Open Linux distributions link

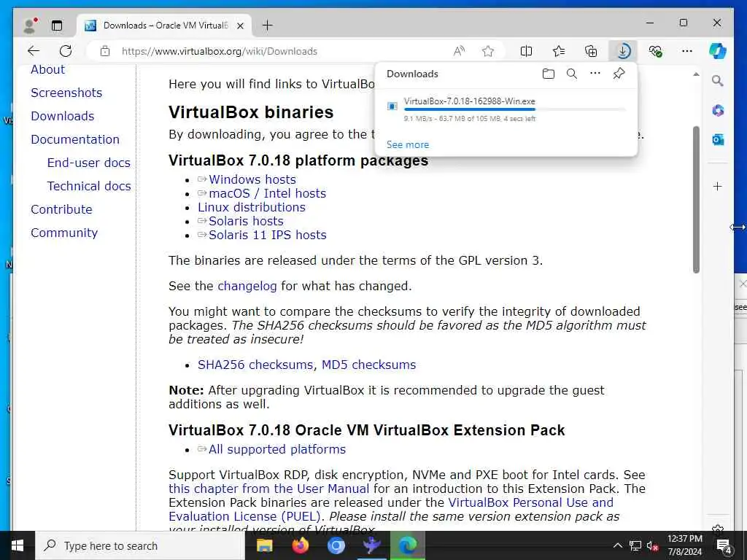point(252,207)
